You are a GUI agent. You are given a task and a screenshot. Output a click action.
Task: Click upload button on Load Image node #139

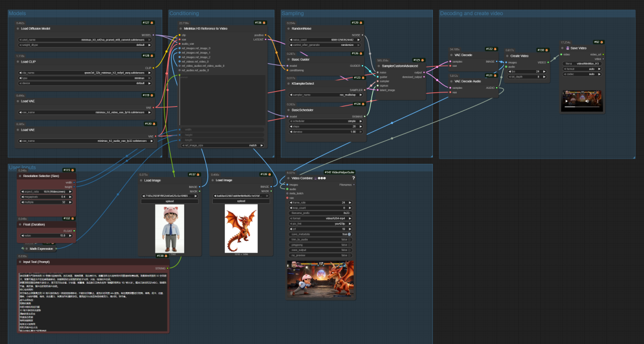(x=241, y=201)
